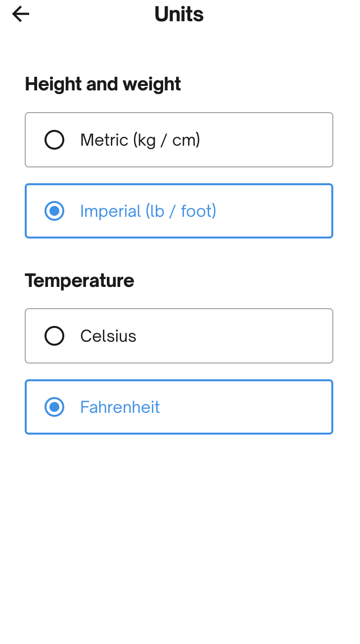Screen dimensions: 360x644
Task: Click the 'Celsius' label text
Action: (x=108, y=336)
